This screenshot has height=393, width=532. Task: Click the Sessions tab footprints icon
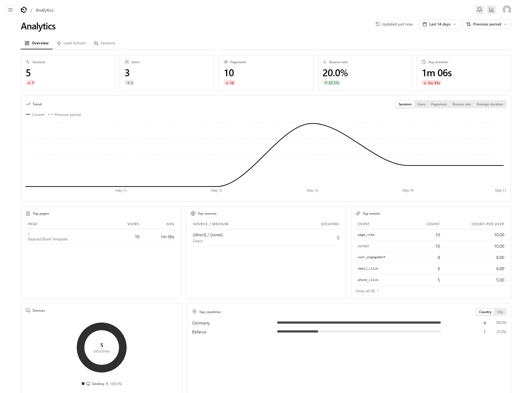pos(96,43)
